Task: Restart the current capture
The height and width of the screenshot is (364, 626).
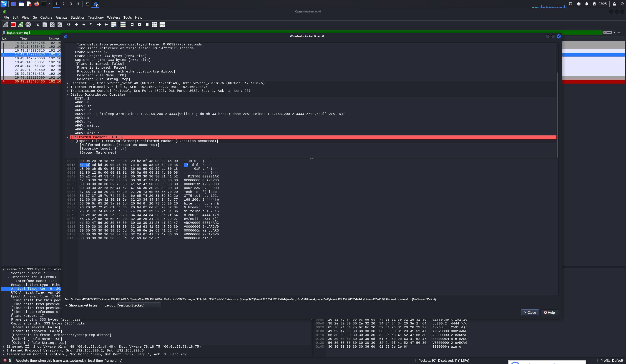Action: (21, 25)
